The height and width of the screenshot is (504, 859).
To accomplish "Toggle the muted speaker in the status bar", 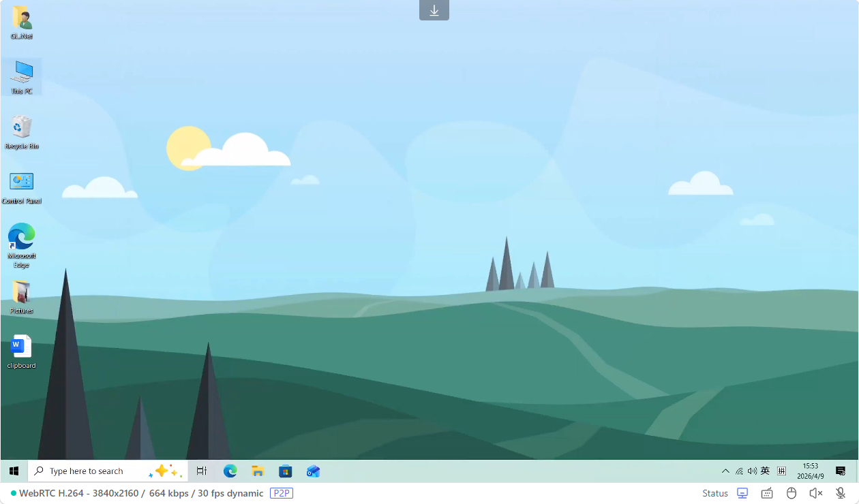I will tap(815, 493).
